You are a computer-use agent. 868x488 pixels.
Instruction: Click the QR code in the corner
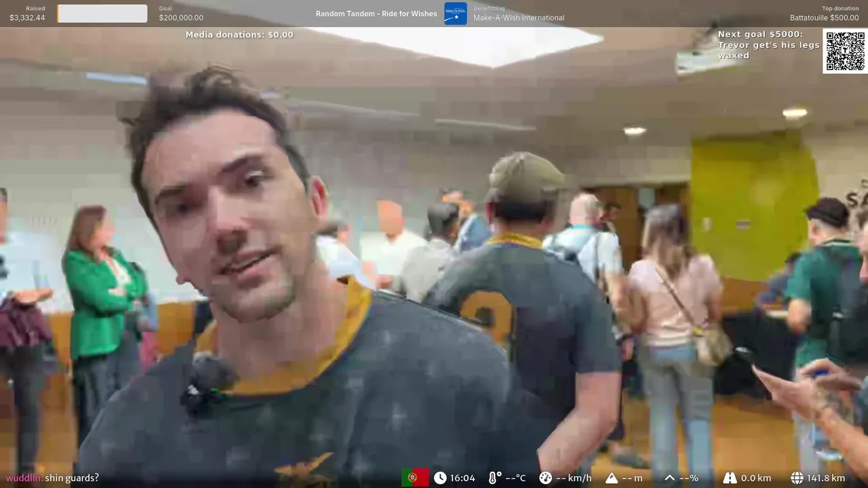tap(845, 51)
